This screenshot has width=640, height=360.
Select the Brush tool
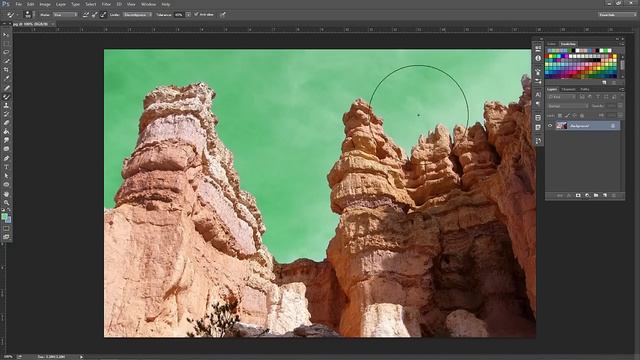pyautogui.click(x=6, y=97)
